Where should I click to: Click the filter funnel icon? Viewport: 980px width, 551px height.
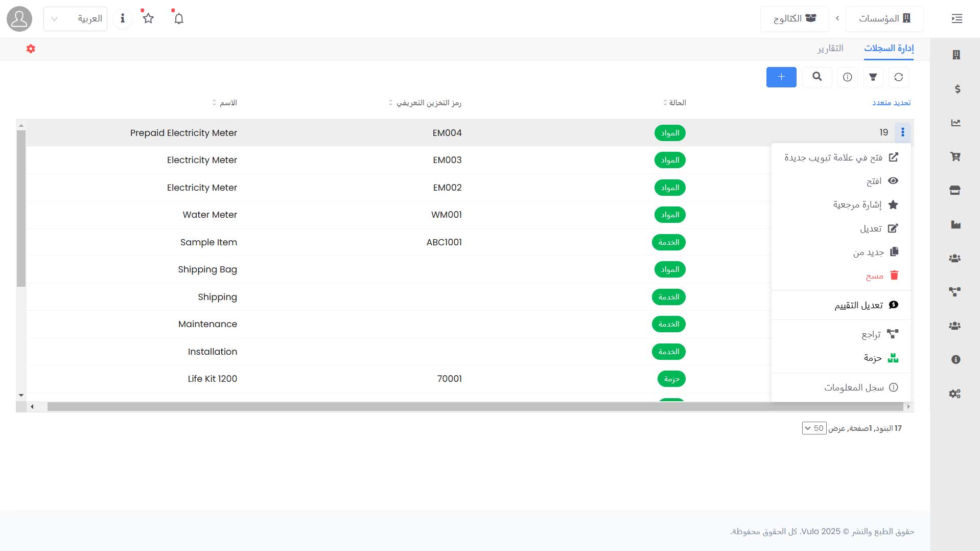(x=873, y=77)
